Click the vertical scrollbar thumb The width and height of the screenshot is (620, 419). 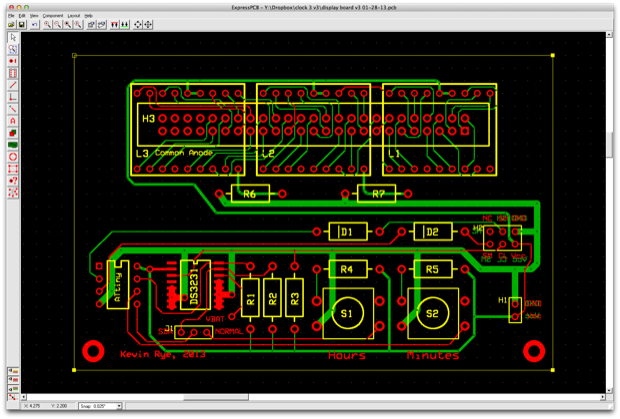click(x=609, y=143)
